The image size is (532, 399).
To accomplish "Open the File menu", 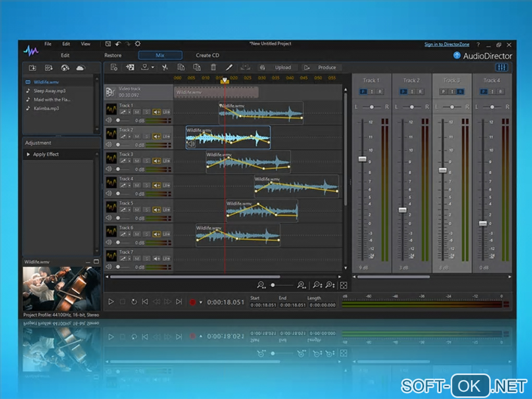I will click(x=48, y=44).
